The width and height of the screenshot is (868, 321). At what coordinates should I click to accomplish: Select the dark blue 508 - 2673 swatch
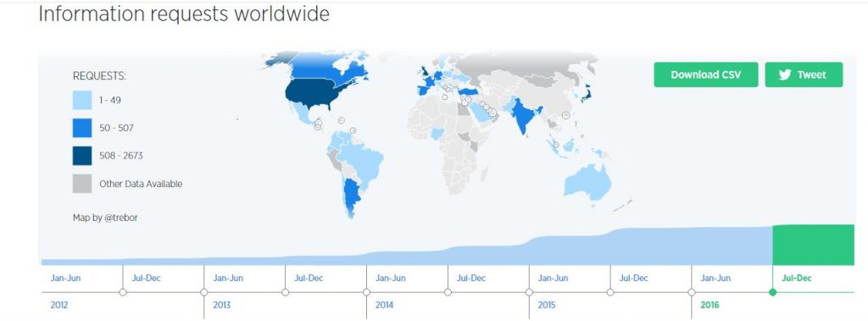pyautogui.click(x=82, y=156)
